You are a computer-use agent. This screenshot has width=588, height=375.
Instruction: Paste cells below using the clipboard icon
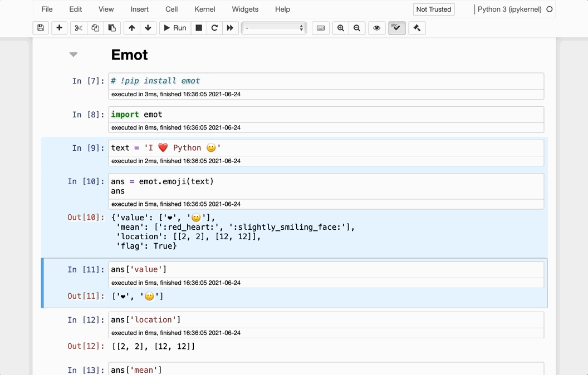pos(112,28)
